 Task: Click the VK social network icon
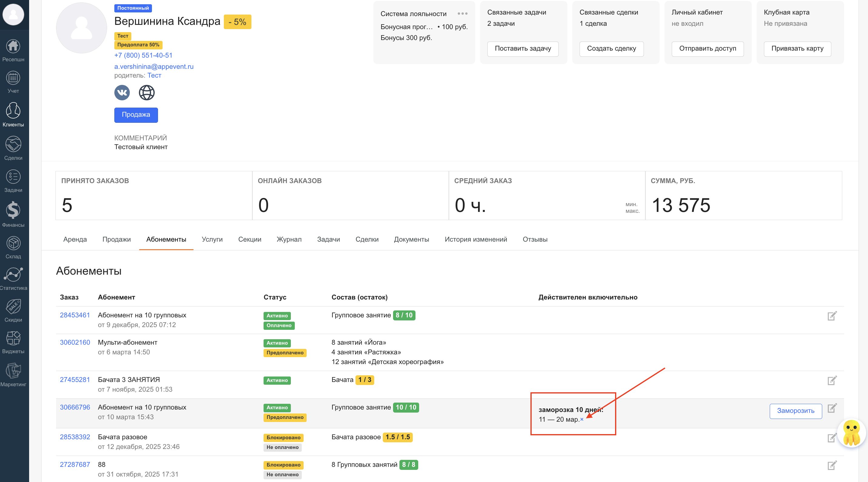pos(122,93)
